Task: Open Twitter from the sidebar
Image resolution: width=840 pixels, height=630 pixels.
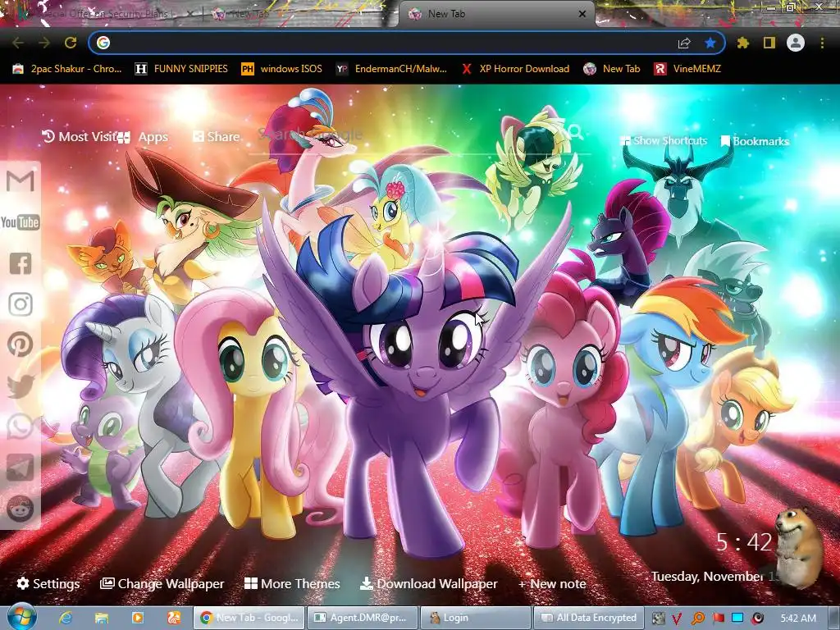Action: pyautogui.click(x=21, y=386)
